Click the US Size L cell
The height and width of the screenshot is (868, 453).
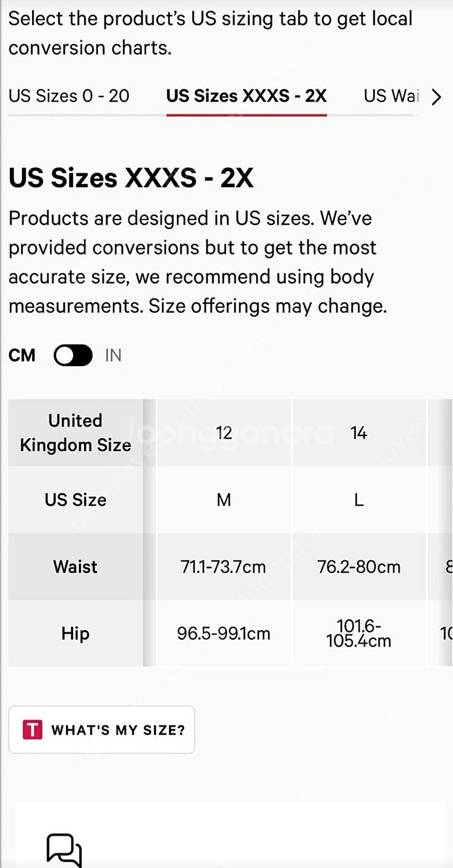[359, 500]
